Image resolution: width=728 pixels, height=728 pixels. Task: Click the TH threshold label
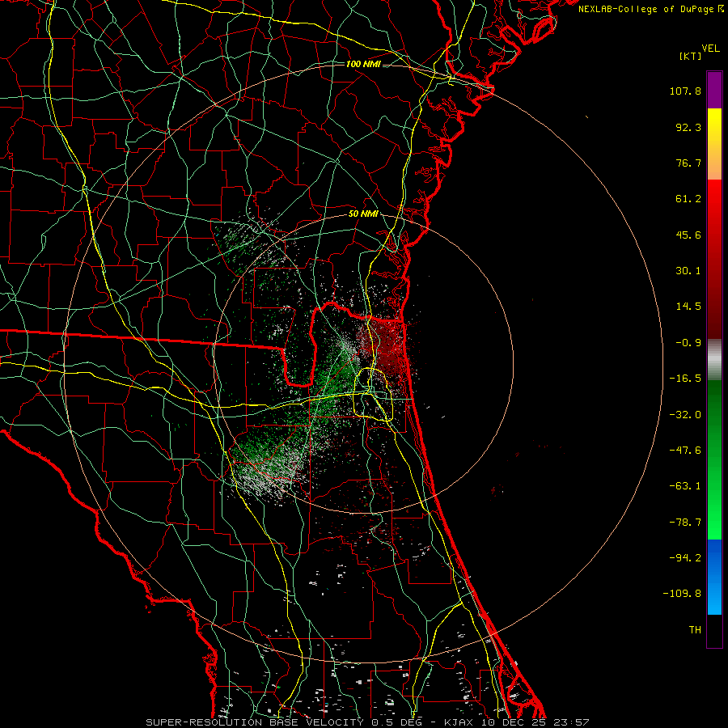coord(695,630)
